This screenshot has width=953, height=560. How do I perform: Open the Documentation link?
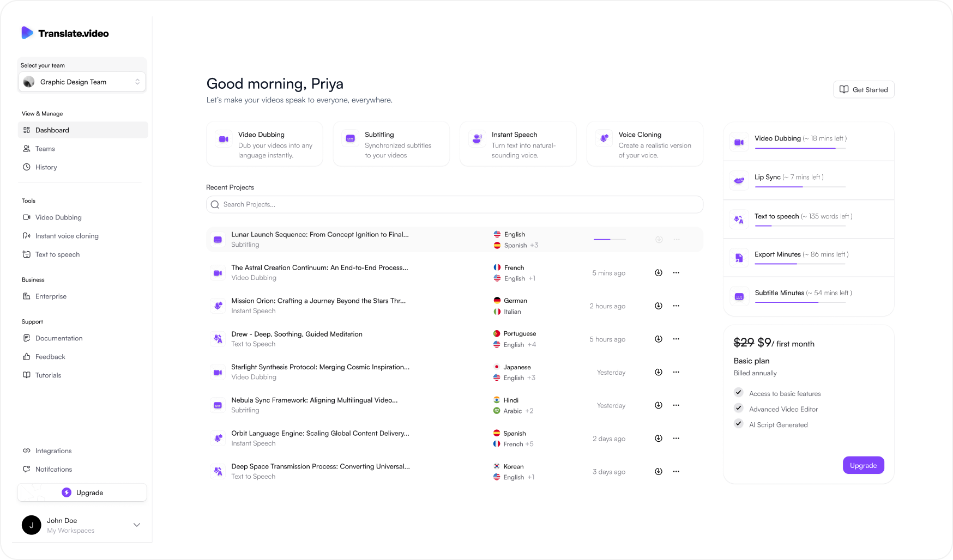pyautogui.click(x=53, y=338)
